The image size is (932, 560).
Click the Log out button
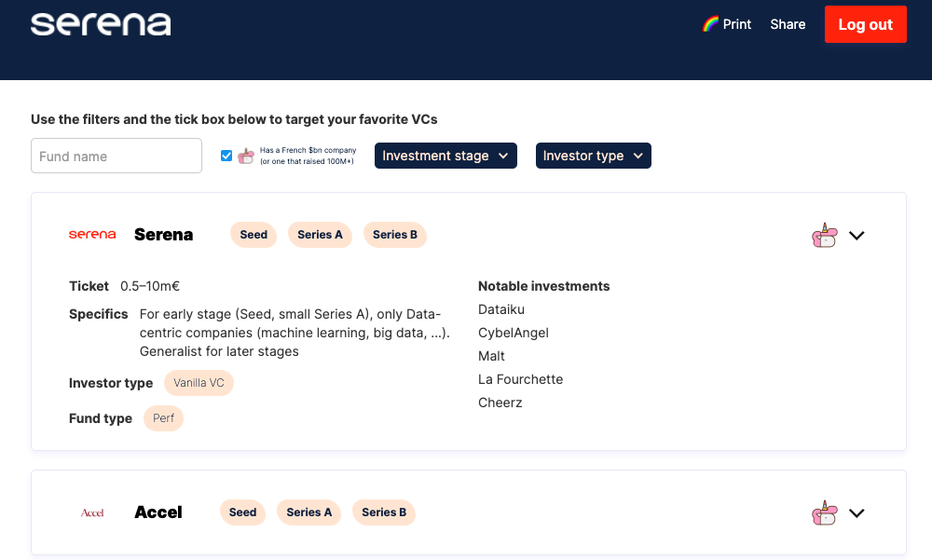(x=866, y=24)
